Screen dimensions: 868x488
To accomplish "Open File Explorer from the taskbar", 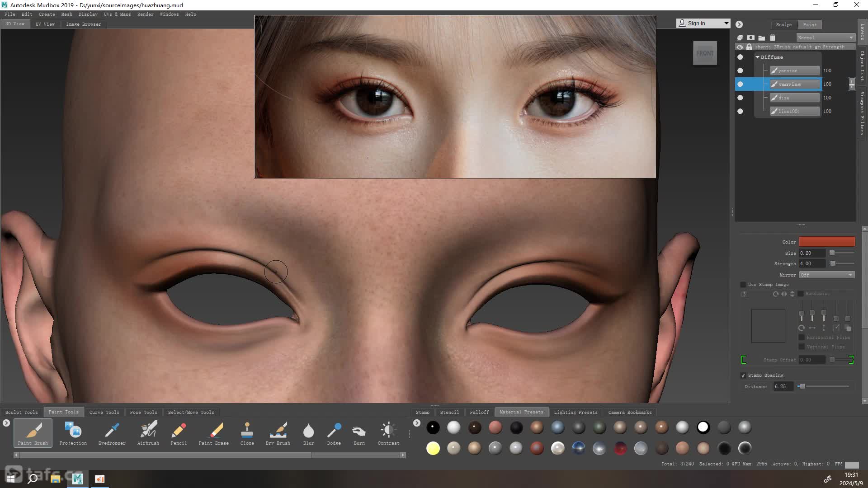I will pos(55,479).
